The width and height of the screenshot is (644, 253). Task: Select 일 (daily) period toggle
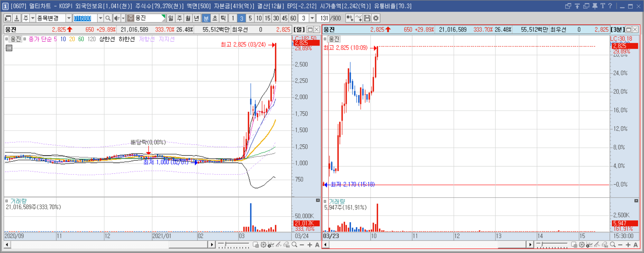pyautogui.click(x=171, y=18)
